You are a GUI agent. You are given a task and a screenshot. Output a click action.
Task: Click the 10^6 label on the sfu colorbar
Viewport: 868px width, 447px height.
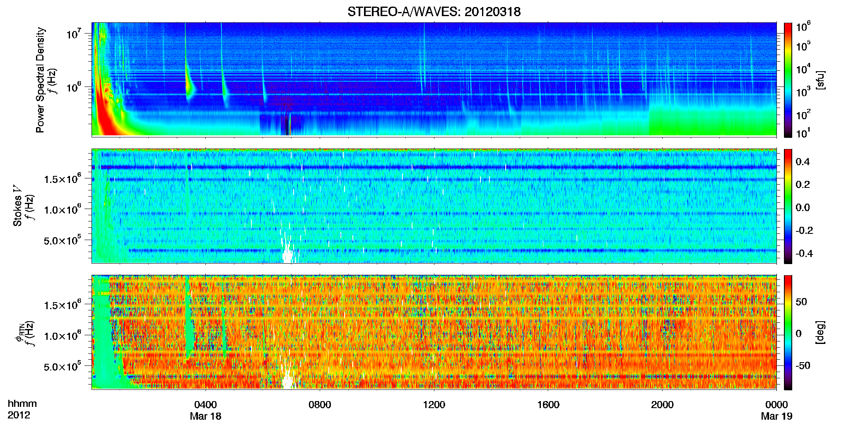click(803, 27)
